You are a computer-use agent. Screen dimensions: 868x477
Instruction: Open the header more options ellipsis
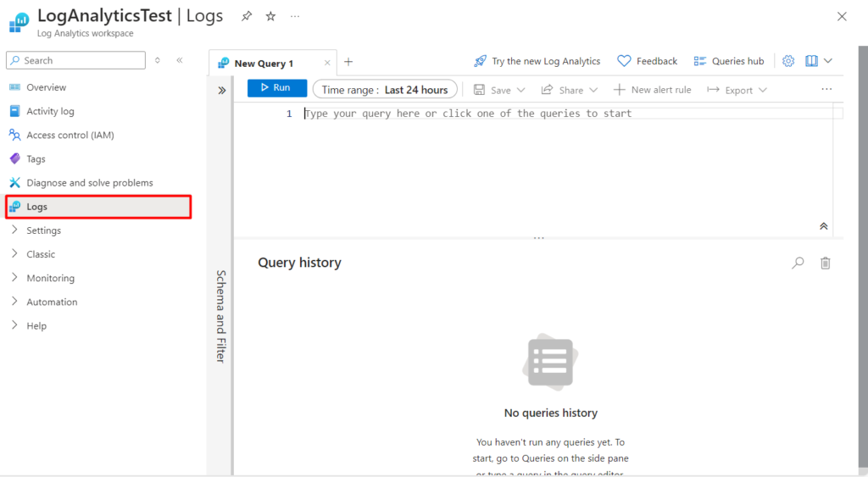coord(295,17)
